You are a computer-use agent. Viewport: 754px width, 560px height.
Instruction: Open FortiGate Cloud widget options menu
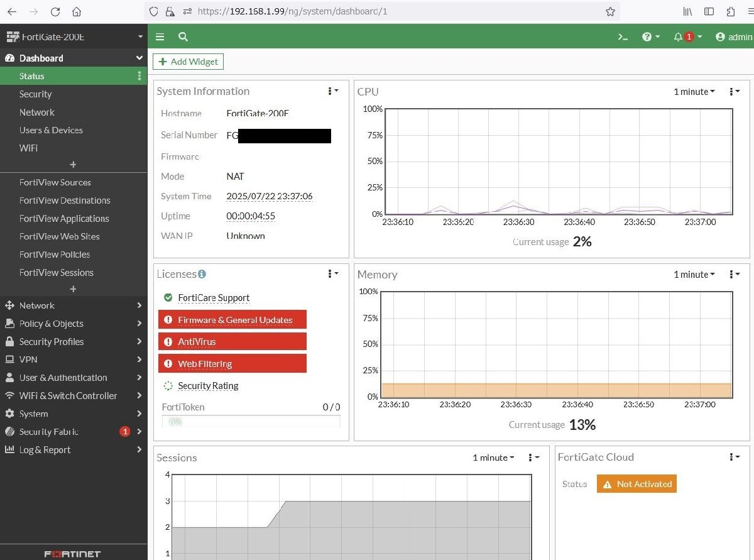click(x=734, y=457)
